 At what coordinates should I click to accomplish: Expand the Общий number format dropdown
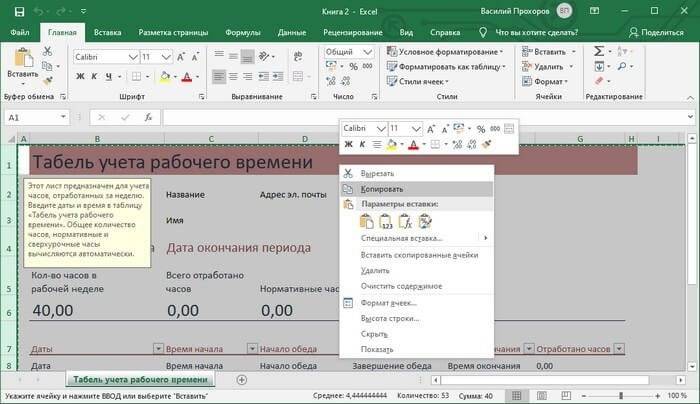click(x=376, y=52)
